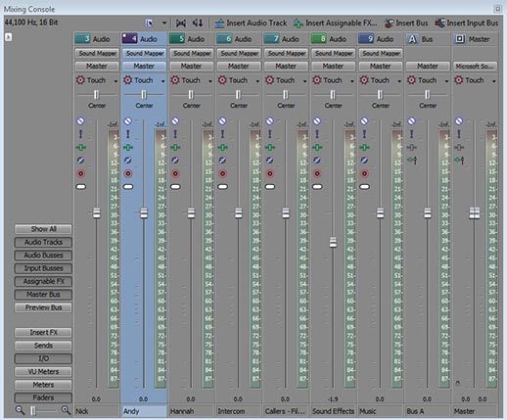The height and width of the screenshot is (420, 507).
Task: Toggle the Faders control region
Action: coord(43,397)
